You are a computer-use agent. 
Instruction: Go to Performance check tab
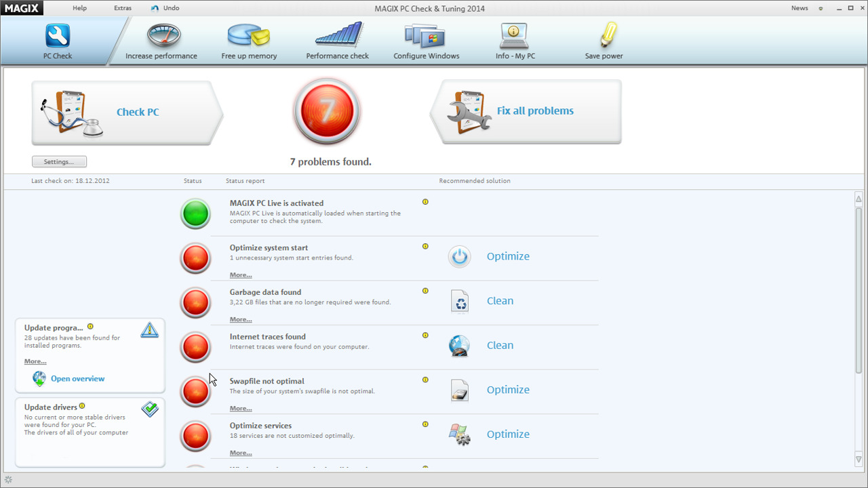[337, 42]
